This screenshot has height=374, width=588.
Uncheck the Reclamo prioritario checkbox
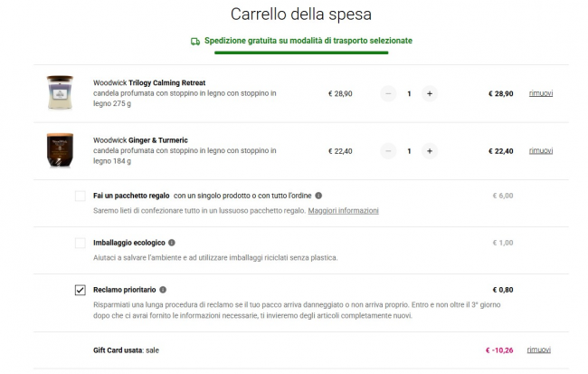[x=81, y=290]
